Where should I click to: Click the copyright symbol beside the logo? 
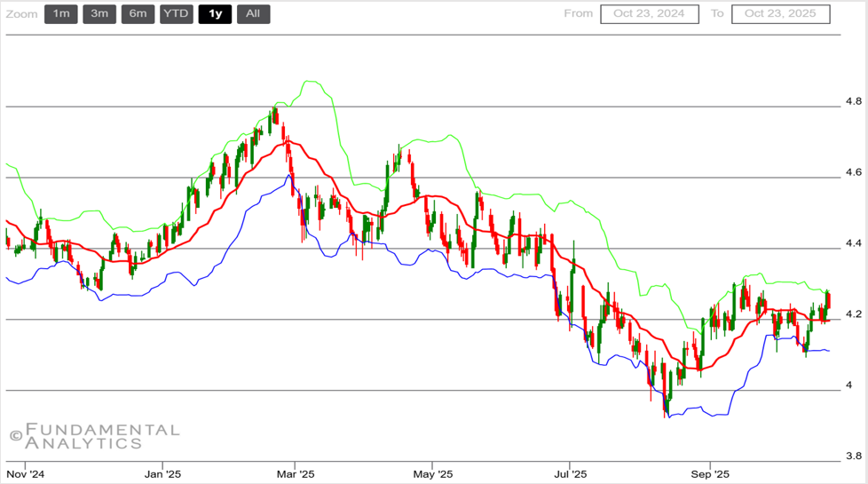[x=15, y=436]
